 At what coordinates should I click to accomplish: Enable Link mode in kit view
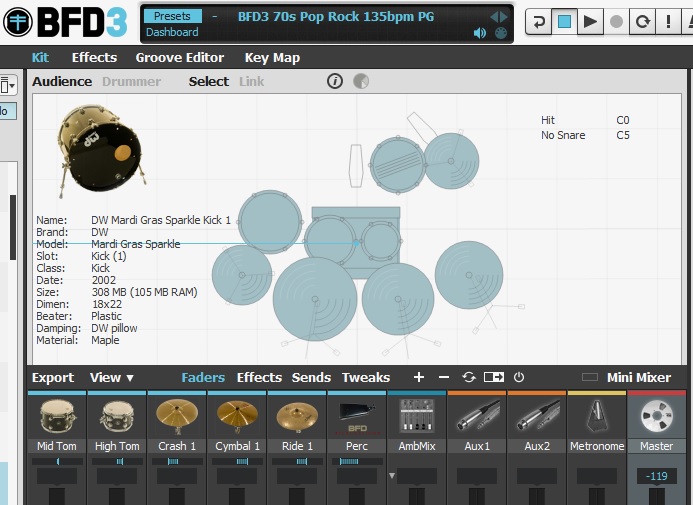click(x=251, y=81)
